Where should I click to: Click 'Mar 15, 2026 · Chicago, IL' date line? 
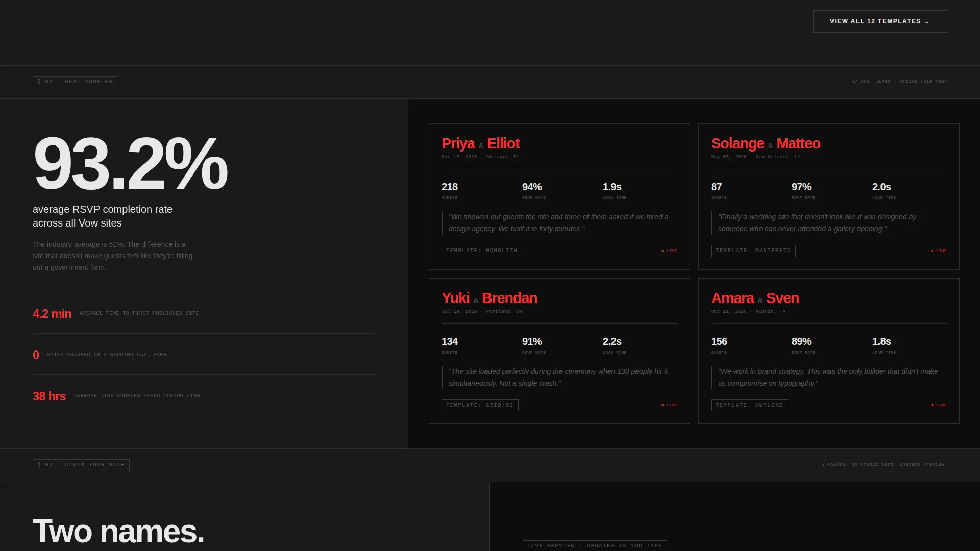coord(480,157)
